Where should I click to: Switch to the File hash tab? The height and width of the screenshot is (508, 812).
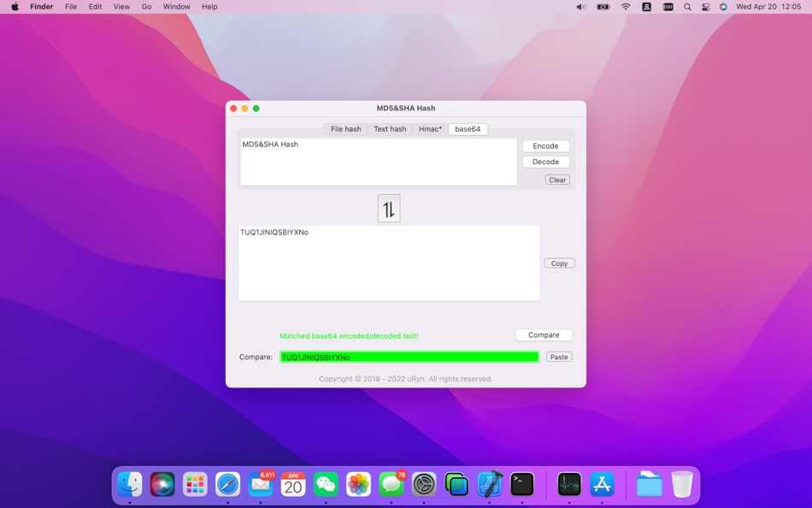pyautogui.click(x=346, y=129)
